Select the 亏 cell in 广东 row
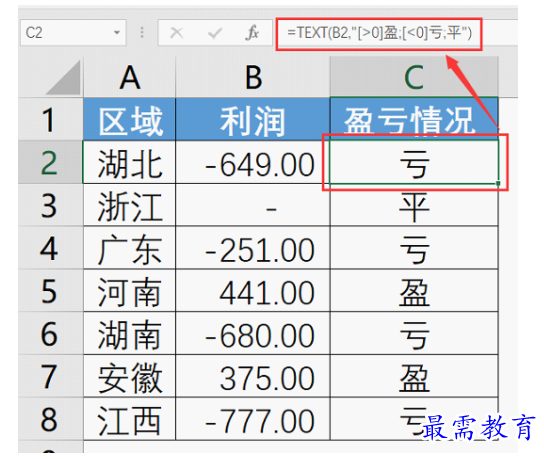 coord(414,248)
